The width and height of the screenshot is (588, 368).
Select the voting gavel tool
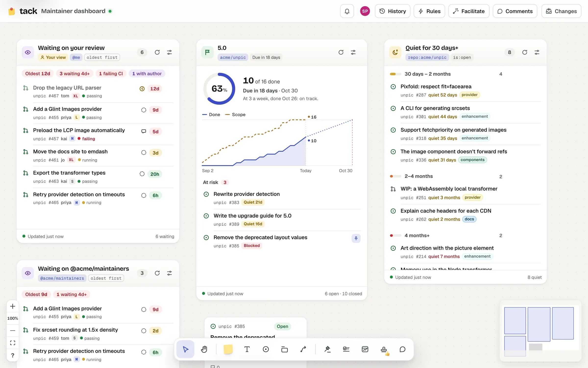pos(327,349)
